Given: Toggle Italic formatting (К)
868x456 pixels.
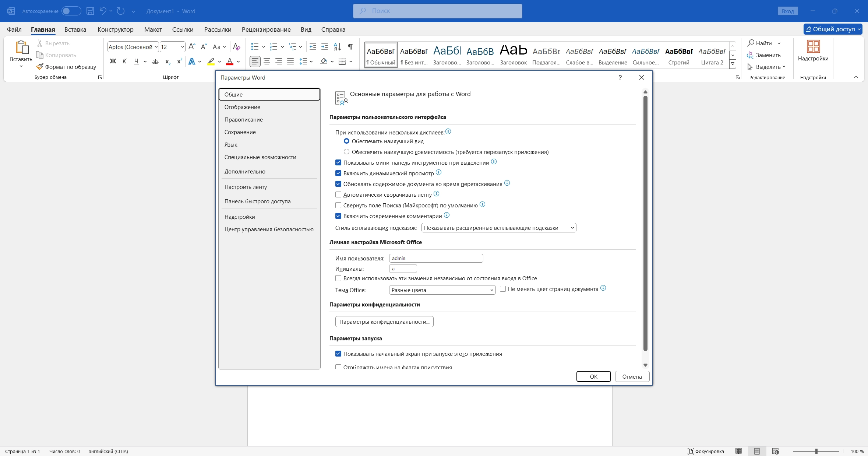Looking at the screenshot, I should (x=124, y=61).
